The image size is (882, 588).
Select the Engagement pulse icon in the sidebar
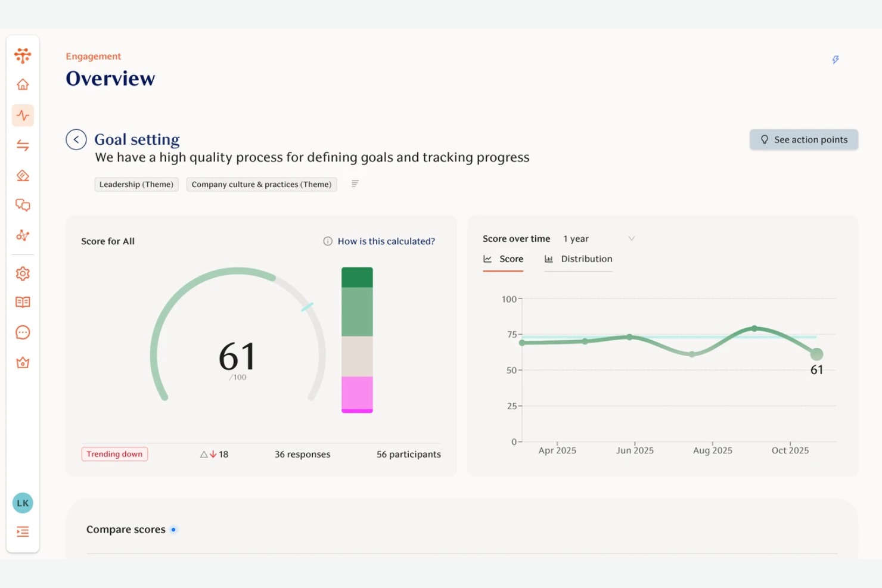tap(23, 115)
